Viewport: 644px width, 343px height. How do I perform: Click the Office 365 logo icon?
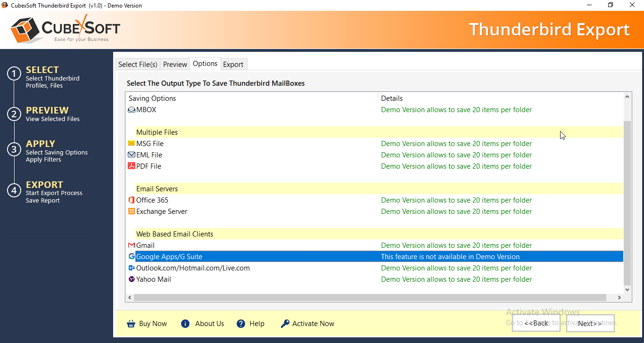132,200
